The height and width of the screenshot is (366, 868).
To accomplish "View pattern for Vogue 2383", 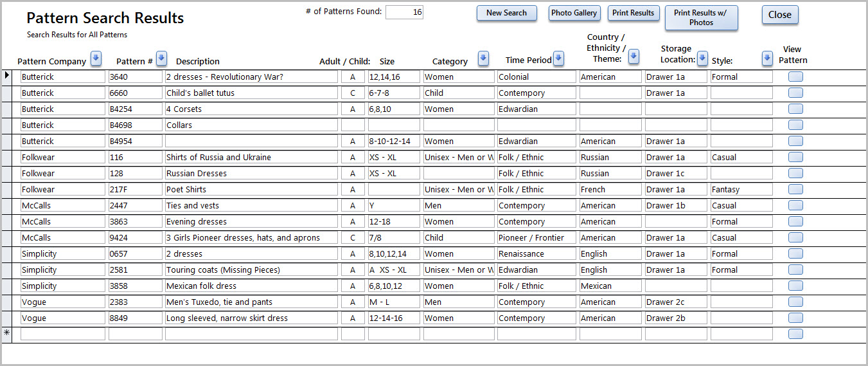I will tap(795, 302).
